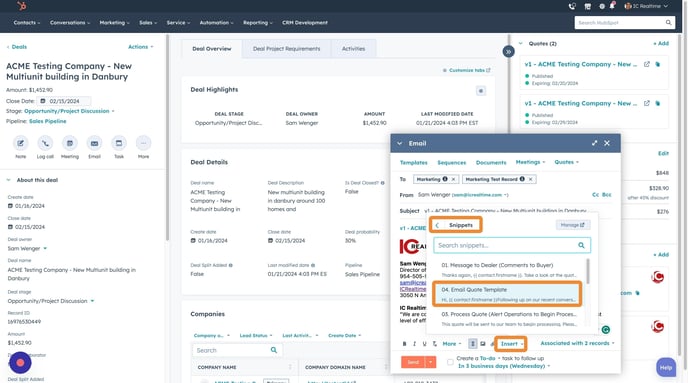This screenshot has width=688, height=383.
Task: Click the insert image icon in email toolbar
Action: point(483,344)
